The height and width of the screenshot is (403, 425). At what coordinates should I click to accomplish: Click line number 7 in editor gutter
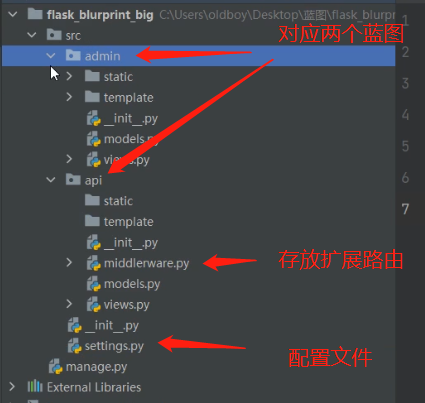(405, 209)
